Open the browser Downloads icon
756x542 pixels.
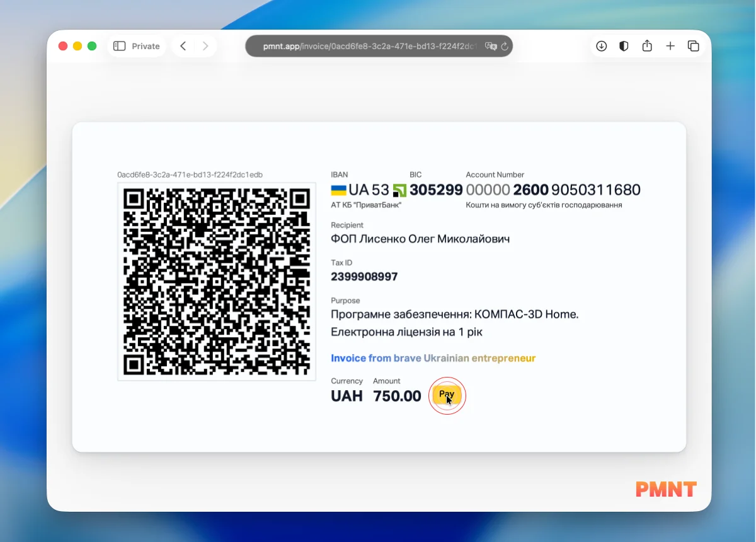point(601,45)
